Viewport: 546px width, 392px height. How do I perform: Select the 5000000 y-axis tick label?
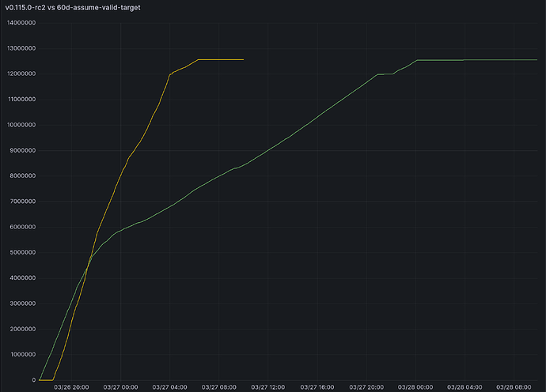point(23,253)
